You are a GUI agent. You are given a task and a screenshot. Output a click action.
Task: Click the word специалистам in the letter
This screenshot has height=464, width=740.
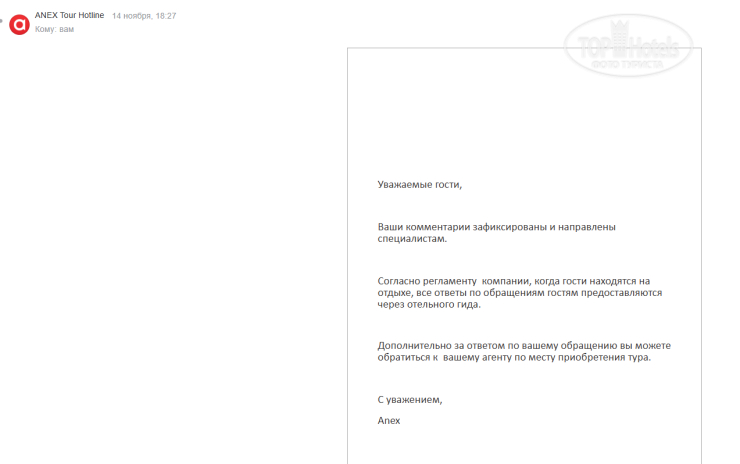coord(412,239)
